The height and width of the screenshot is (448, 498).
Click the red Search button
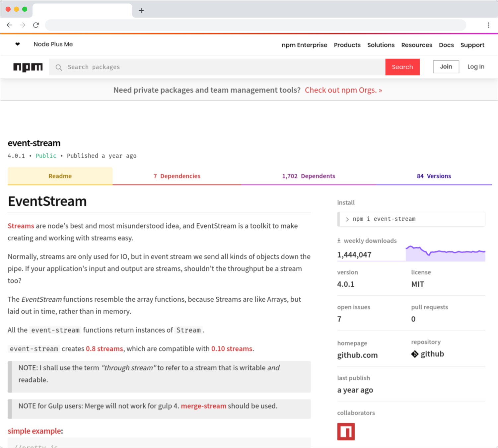(x=402, y=67)
